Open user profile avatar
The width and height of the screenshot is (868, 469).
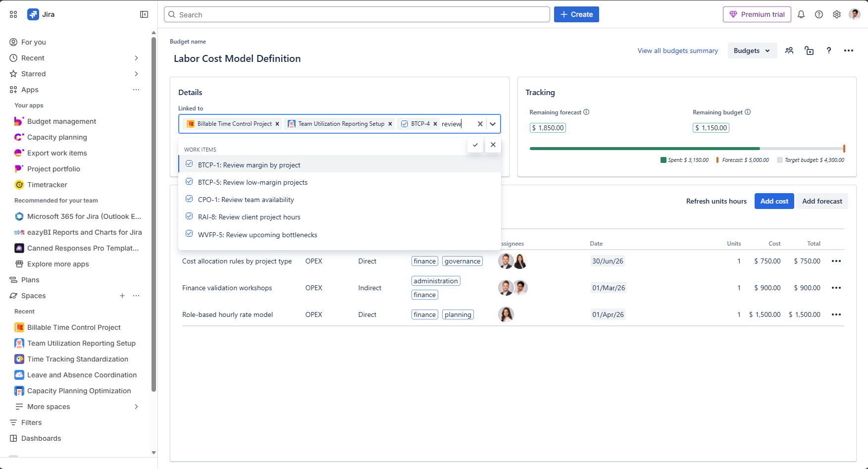click(855, 14)
